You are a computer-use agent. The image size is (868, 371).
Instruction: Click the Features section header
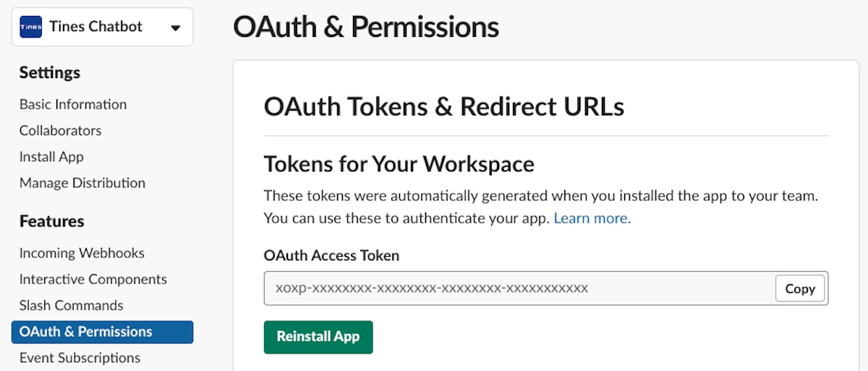click(x=51, y=221)
